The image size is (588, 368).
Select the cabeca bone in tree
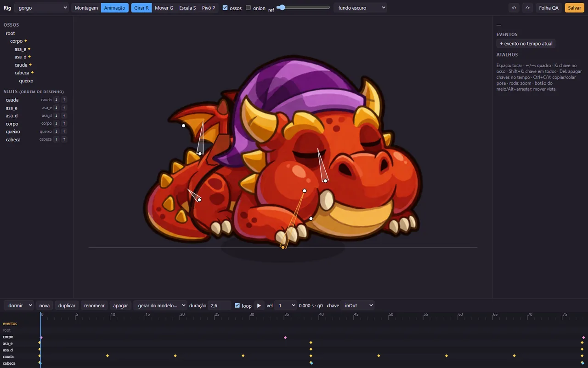pyautogui.click(x=22, y=73)
